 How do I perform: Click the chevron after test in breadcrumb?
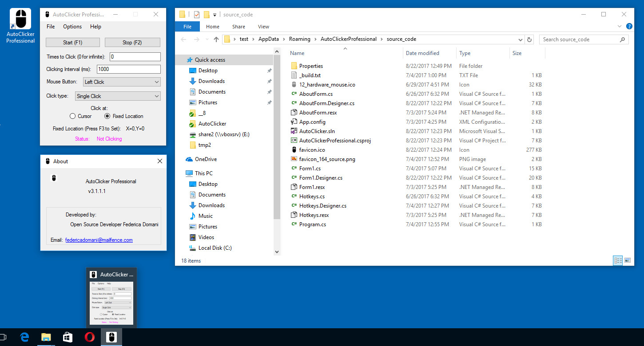click(x=253, y=39)
